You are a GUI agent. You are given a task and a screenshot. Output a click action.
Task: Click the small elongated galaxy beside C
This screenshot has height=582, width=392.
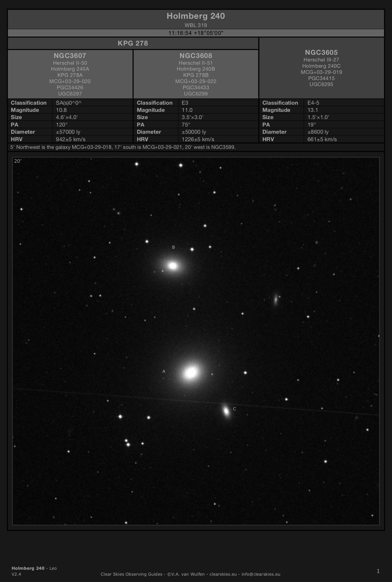(226, 411)
